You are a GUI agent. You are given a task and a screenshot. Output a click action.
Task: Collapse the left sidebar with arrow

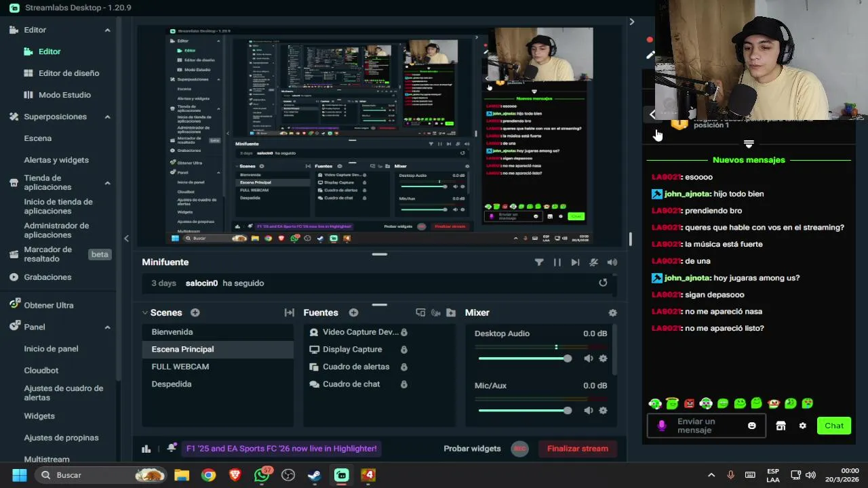(x=126, y=238)
